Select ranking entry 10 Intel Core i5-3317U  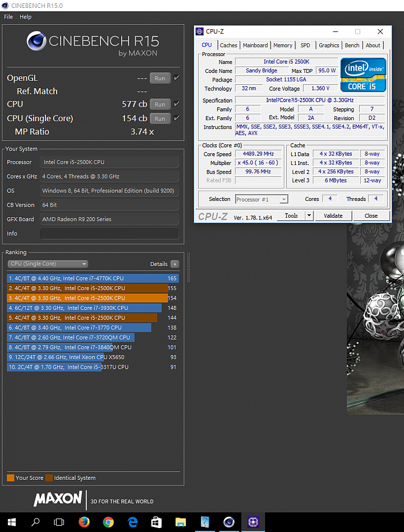pyautogui.click(x=93, y=367)
